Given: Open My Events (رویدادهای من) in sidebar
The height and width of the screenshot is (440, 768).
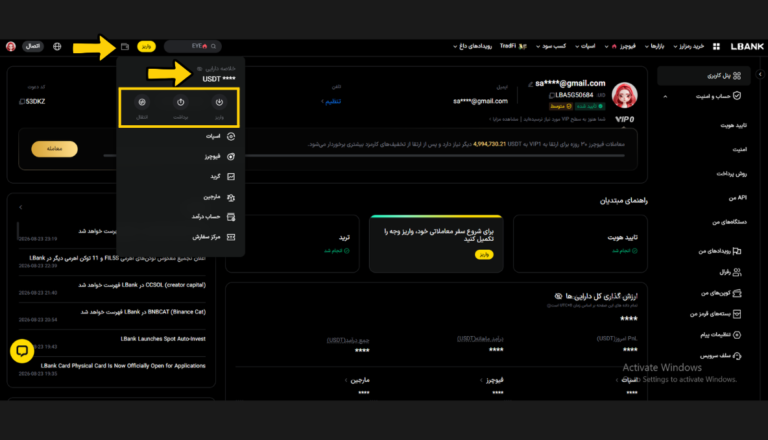Looking at the screenshot, I should (x=720, y=251).
